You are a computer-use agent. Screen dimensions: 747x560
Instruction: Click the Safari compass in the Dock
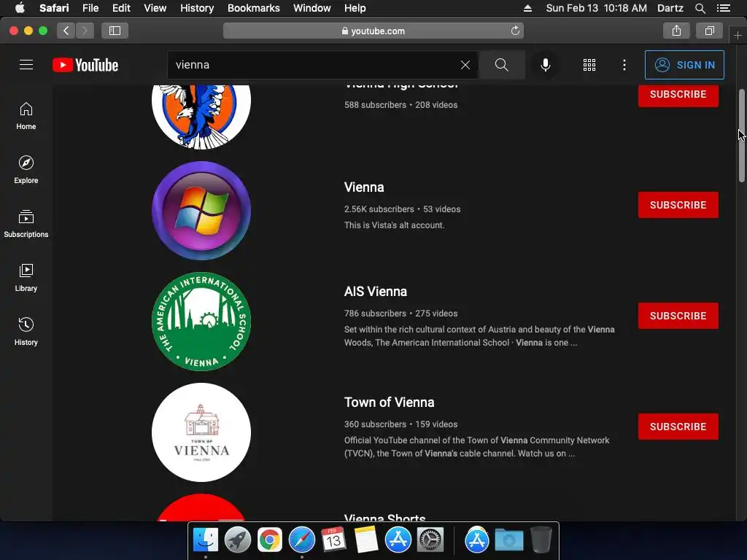point(301,540)
